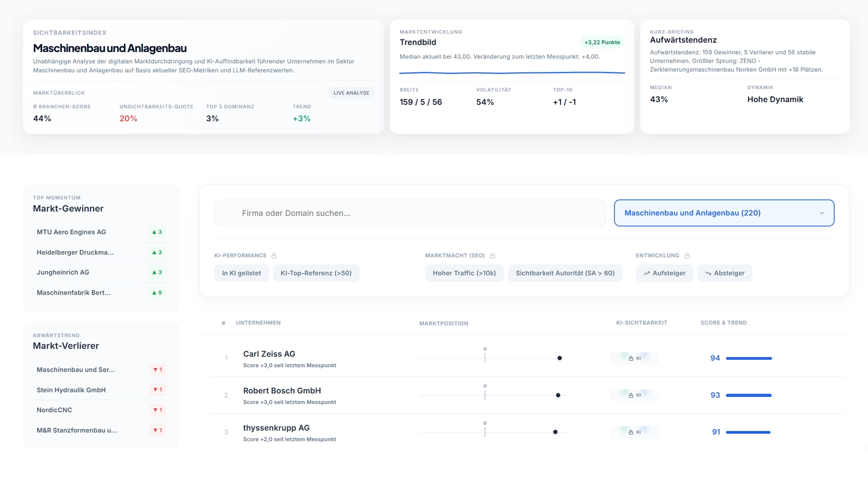Image resolution: width=868 pixels, height=482 pixels.
Task: Sort by the Score & Trend column header
Action: (x=723, y=323)
